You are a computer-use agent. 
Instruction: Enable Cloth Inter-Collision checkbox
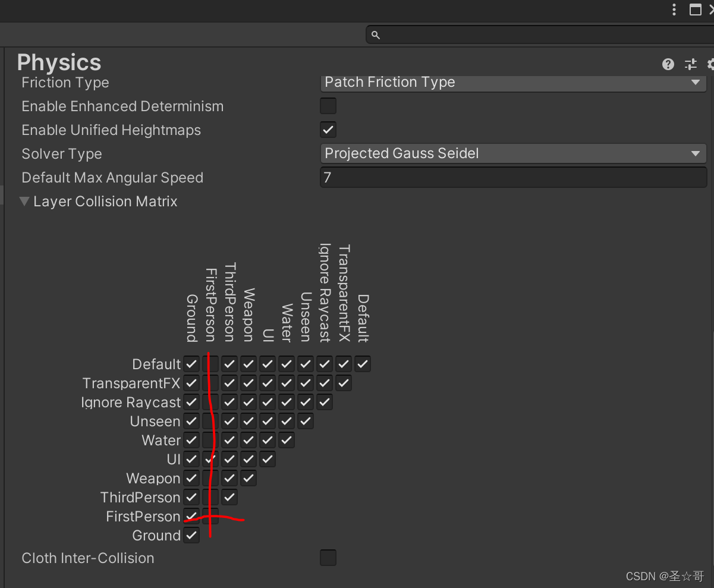[328, 557]
